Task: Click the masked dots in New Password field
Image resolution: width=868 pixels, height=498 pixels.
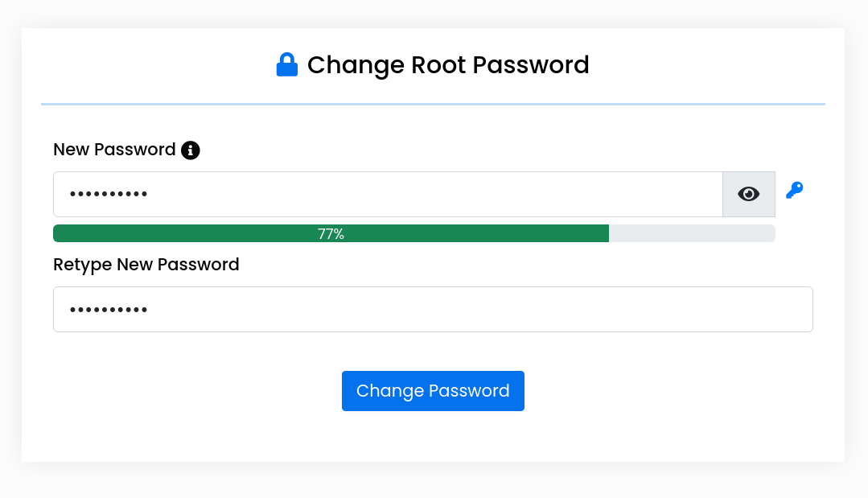Action: (x=109, y=195)
